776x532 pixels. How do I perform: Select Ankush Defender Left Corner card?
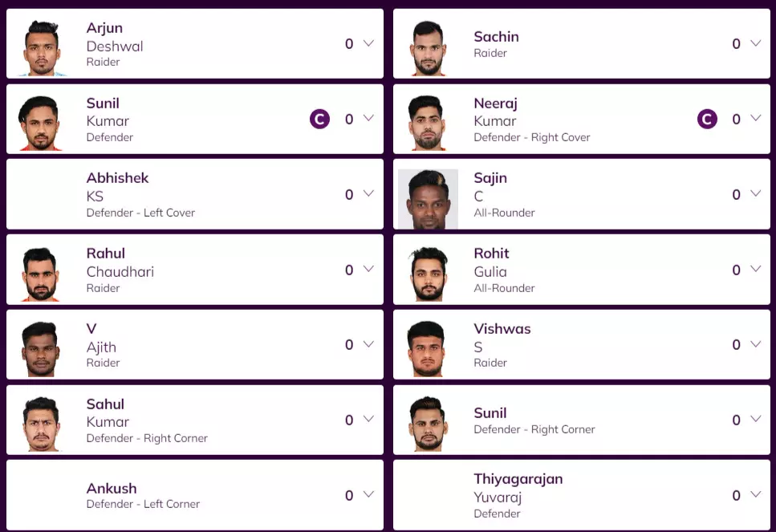click(x=194, y=495)
